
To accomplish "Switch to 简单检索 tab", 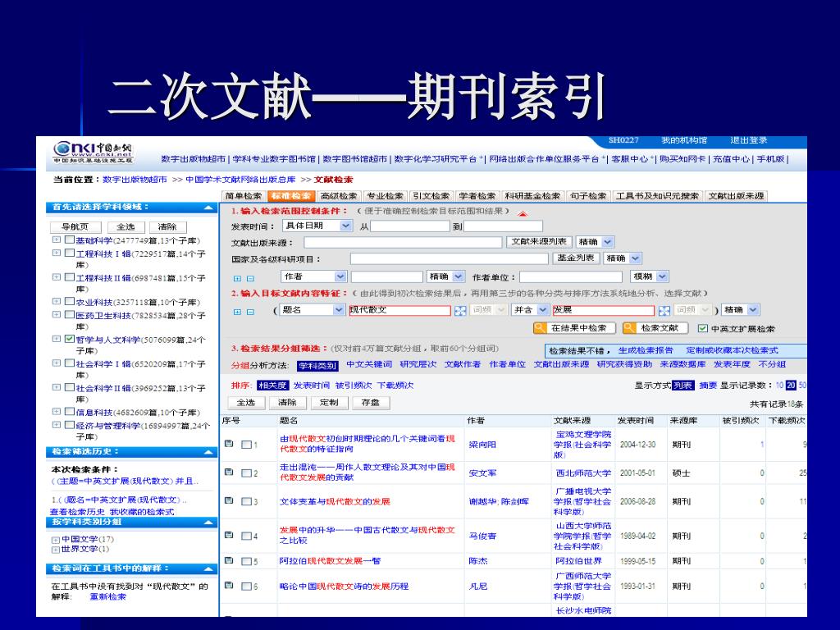I will click(x=243, y=196).
